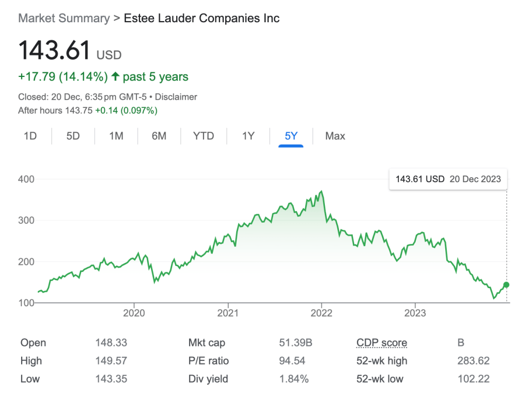This screenshot has height=396, width=532.
Task: Click the green up arrow icon
Action: pyautogui.click(x=115, y=76)
